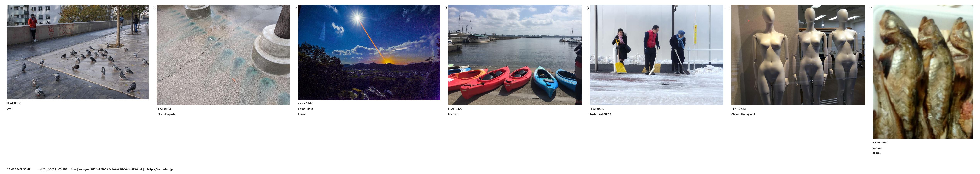
Task: Open the snow shoveling photo
Action: tap(656, 55)
